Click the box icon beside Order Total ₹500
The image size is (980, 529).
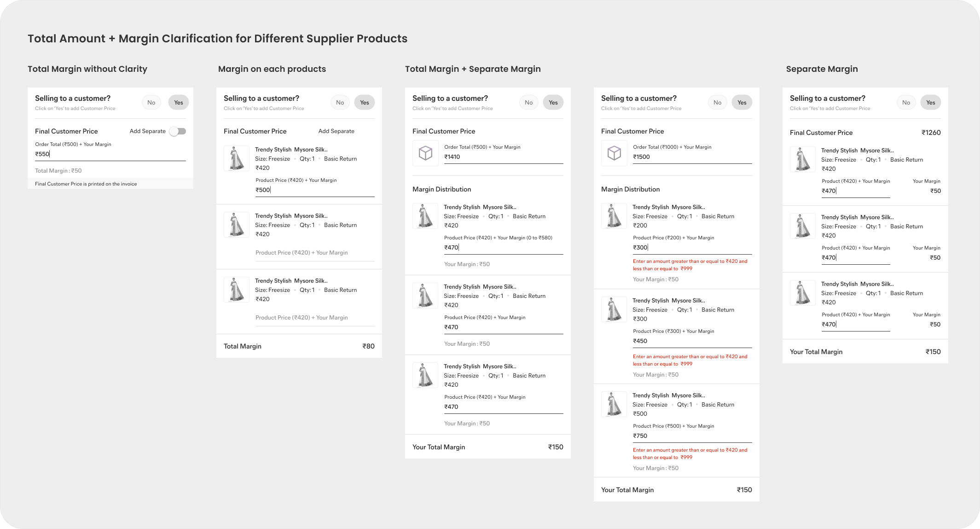425,153
